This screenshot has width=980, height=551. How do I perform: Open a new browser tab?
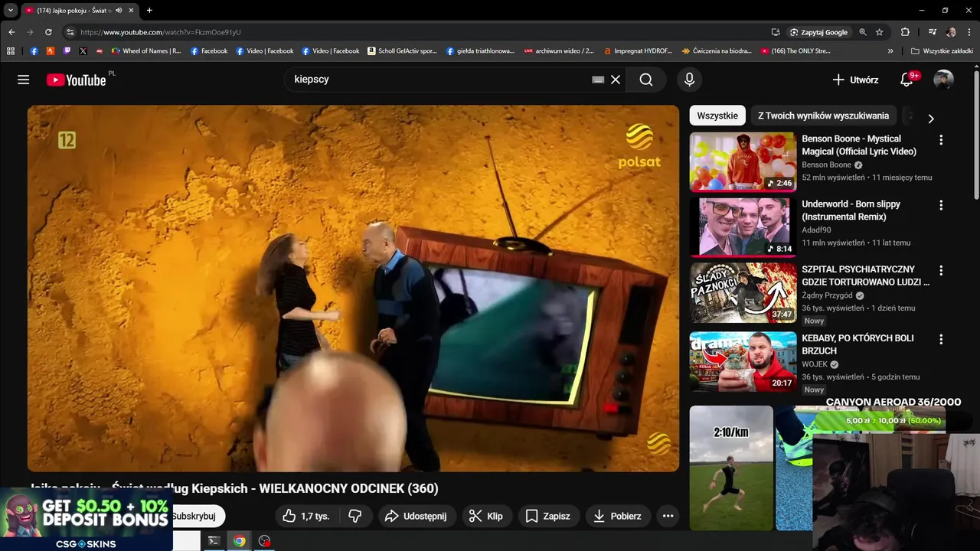coord(149,10)
